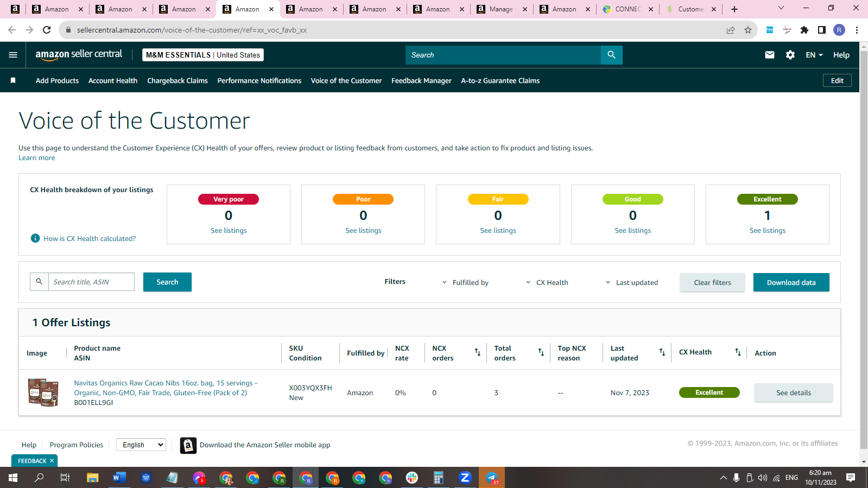Open Windows Start menu
Viewport: 868px width, 488px height.
point(13,478)
